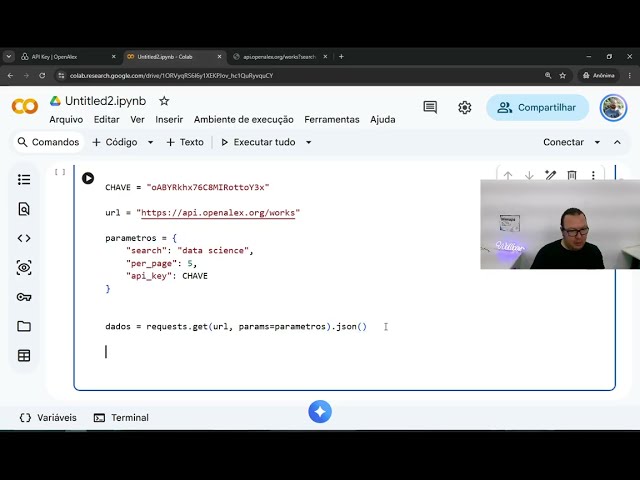Expand Código dropdown arrow
The width and height of the screenshot is (640, 480).
coord(150,142)
